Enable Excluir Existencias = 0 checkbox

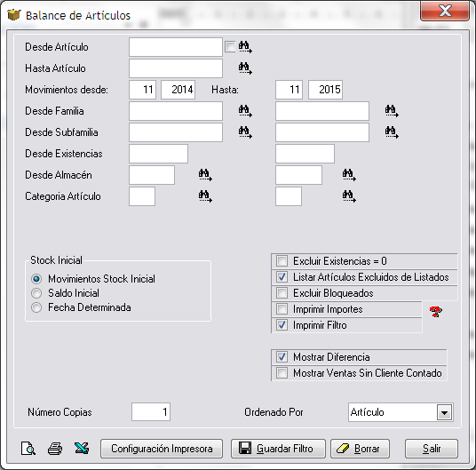pos(282,261)
